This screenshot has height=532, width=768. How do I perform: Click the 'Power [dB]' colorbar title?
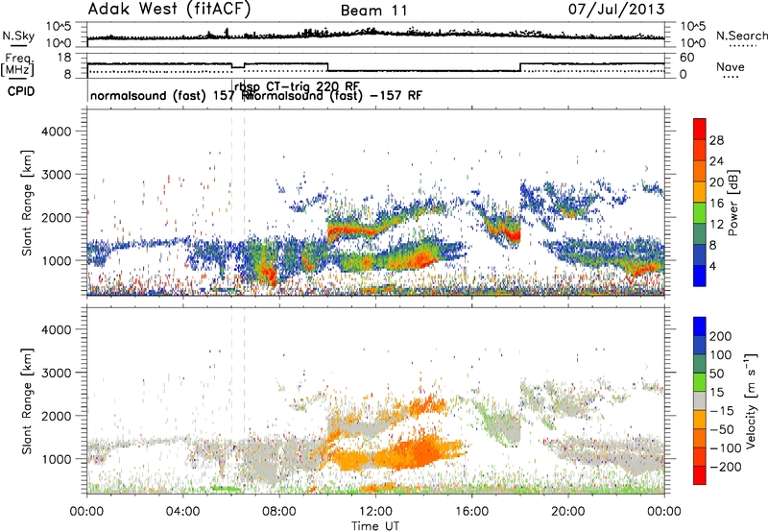[733, 203]
